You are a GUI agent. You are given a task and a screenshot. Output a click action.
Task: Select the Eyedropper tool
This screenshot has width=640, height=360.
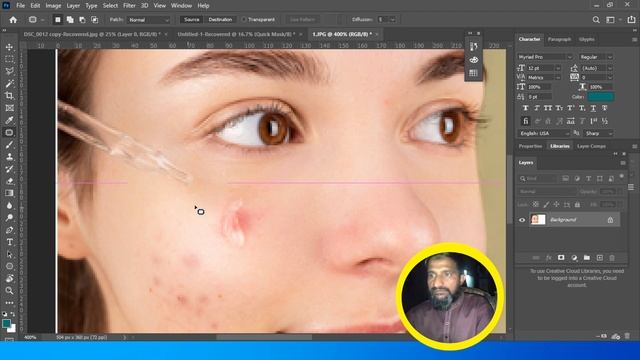[x=9, y=120]
